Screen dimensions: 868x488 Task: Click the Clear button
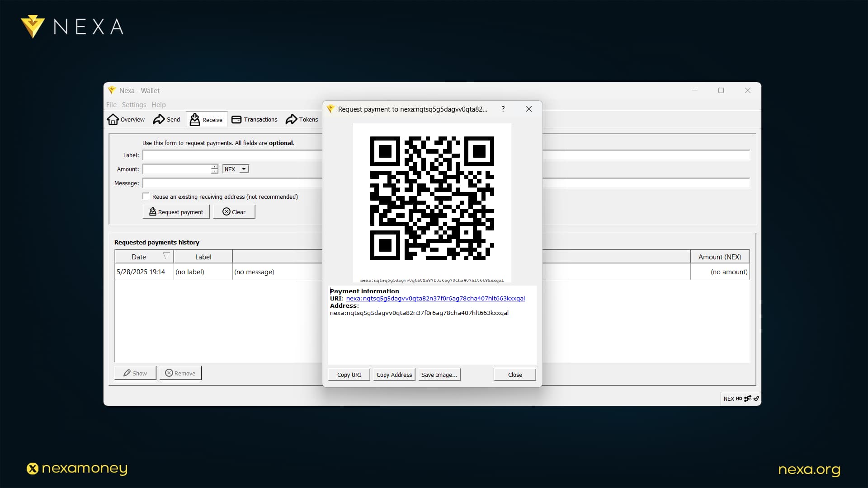(x=234, y=212)
